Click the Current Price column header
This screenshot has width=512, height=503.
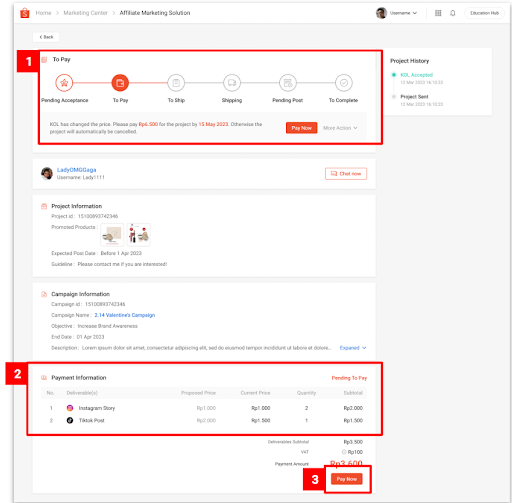click(255, 393)
